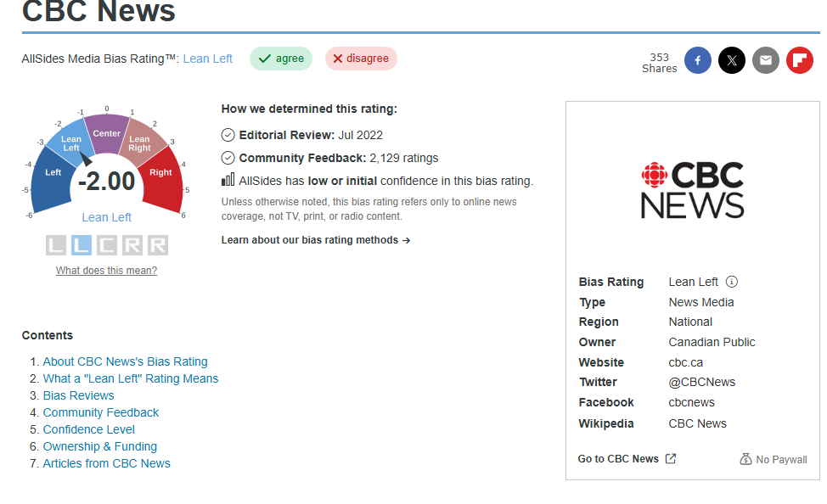Open Learn about our bias rating methods
This screenshot has height=504, width=827.
[x=316, y=240]
